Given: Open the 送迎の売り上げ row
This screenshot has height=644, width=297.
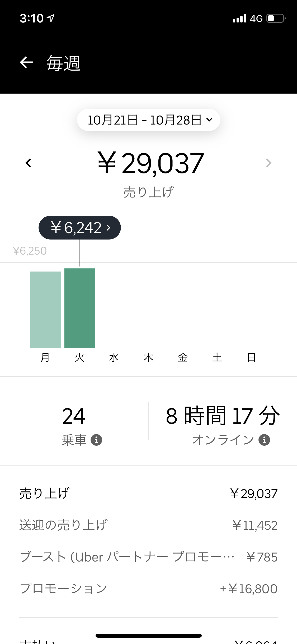Looking at the screenshot, I should [148, 525].
